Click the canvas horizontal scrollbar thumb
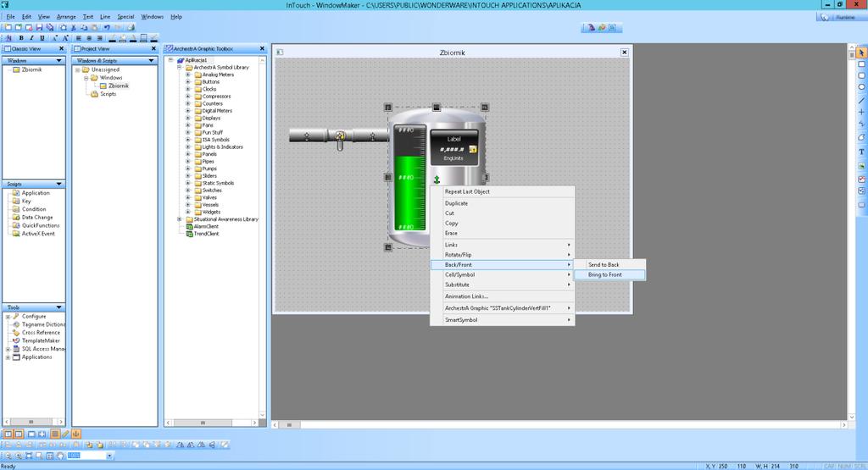 point(290,425)
